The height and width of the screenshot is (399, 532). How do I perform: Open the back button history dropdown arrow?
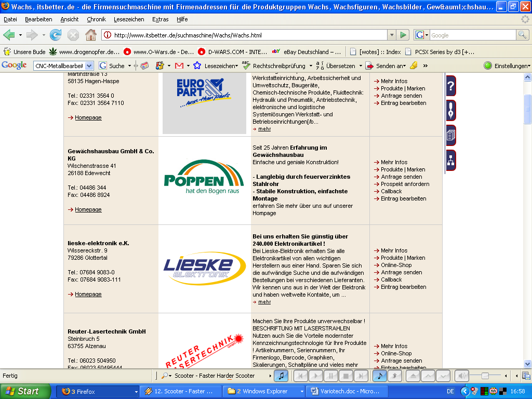coord(20,35)
